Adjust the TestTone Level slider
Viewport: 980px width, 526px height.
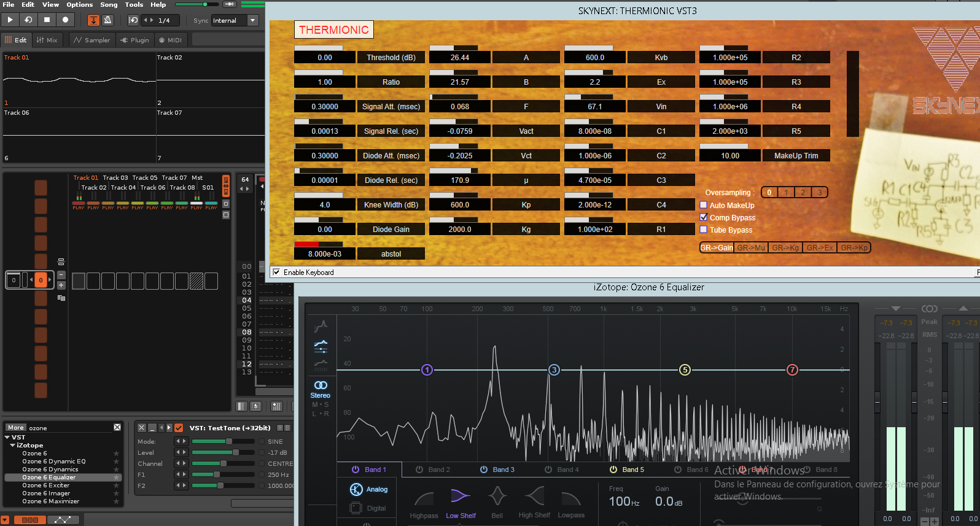click(x=223, y=452)
